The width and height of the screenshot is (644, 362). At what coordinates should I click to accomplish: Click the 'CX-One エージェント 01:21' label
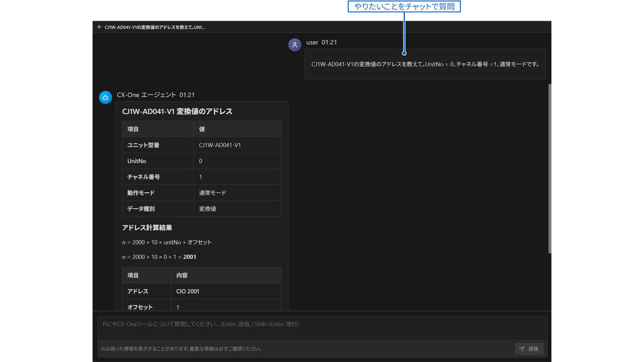tap(155, 95)
